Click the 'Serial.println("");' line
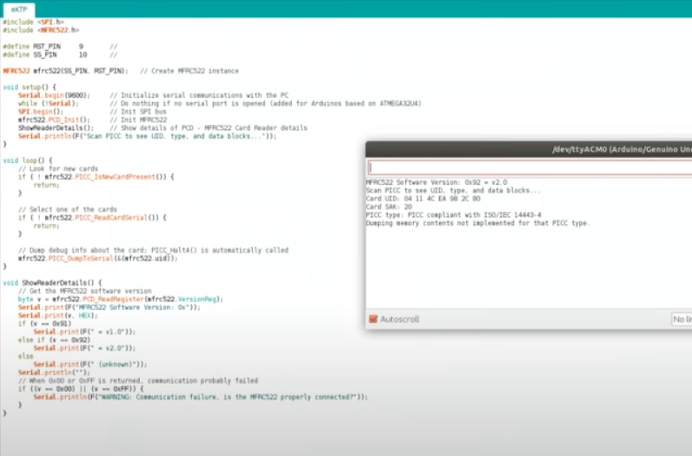The width and height of the screenshot is (692, 456). (54, 373)
